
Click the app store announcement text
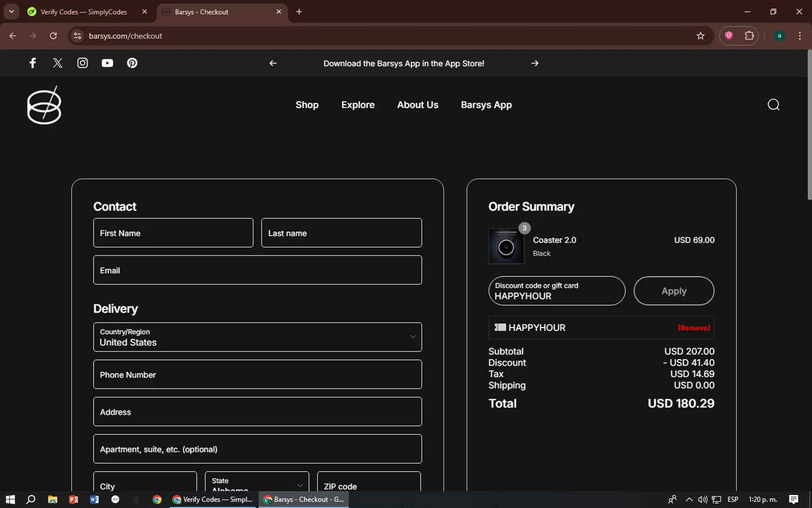404,63
